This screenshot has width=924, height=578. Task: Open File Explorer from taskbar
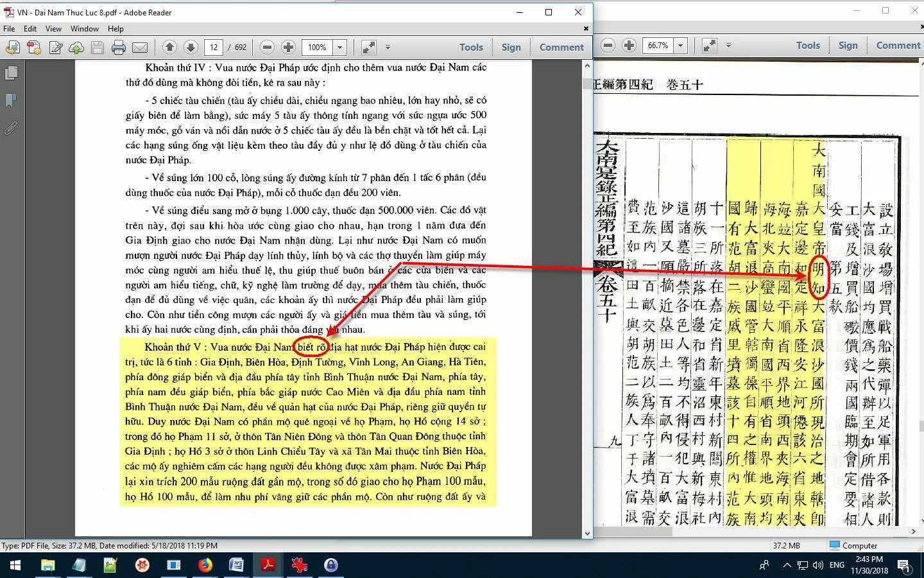47,565
